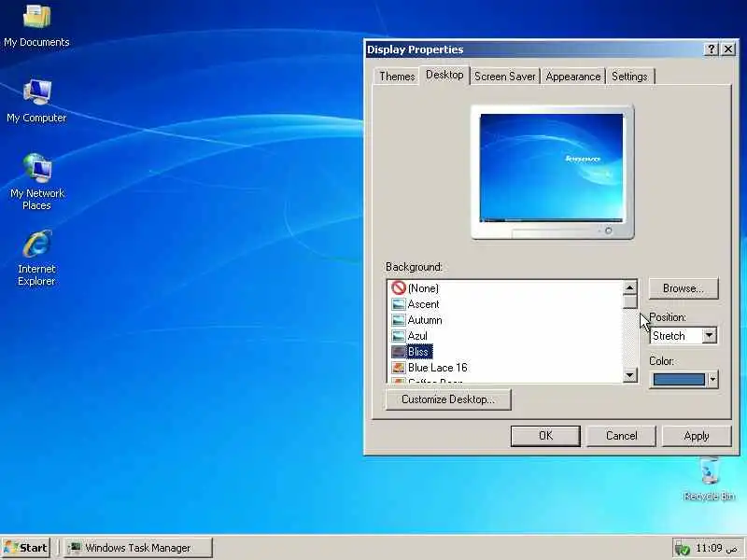Click the Autumn wallpaper icon
747x560 pixels.
[x=399, y=320]
